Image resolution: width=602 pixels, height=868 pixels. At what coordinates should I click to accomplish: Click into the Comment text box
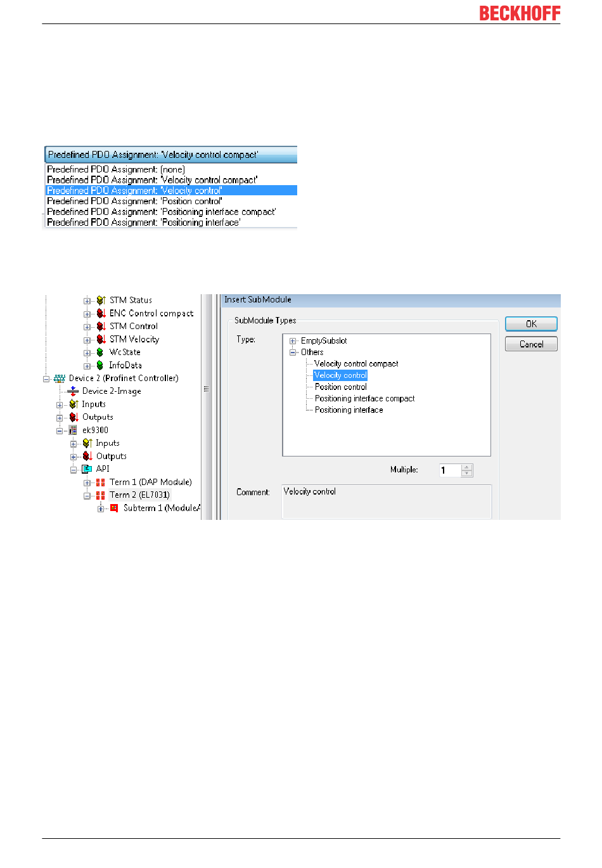(x=387, y=502)
